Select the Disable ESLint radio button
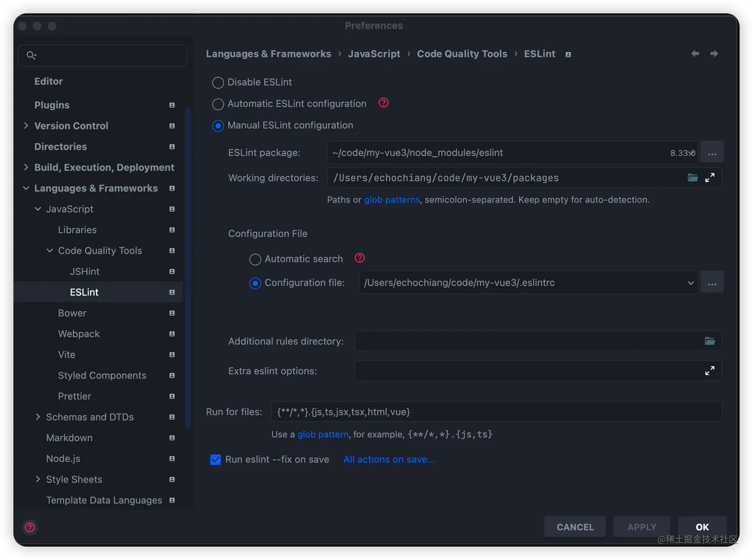This screenshot has width=753, height=560. point(218,83)
